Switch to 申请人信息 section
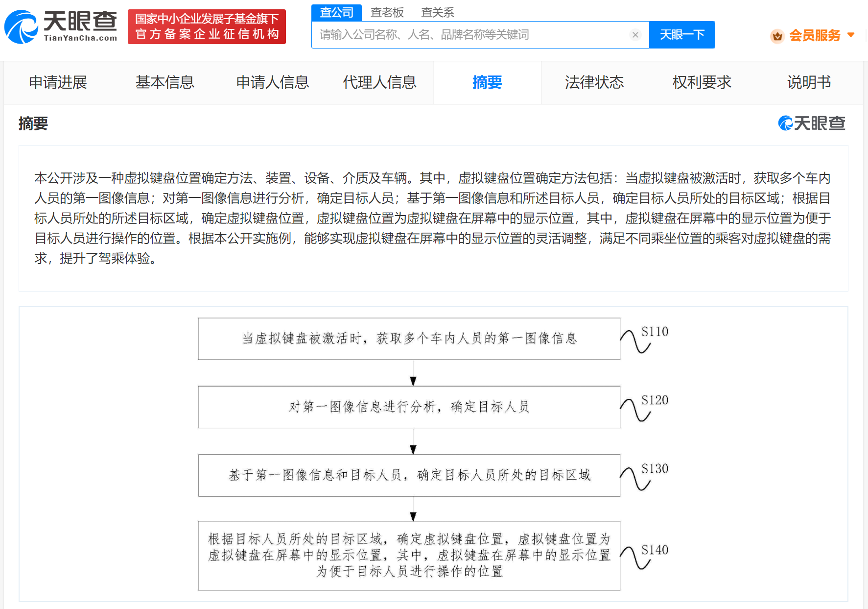 tap(273, 82)
